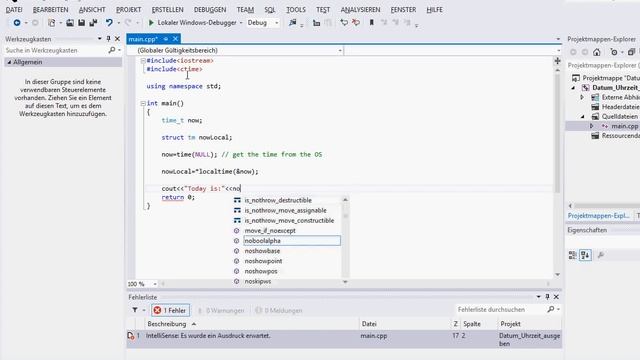Click the New Project toolbar icon

[x=51, y=23]
